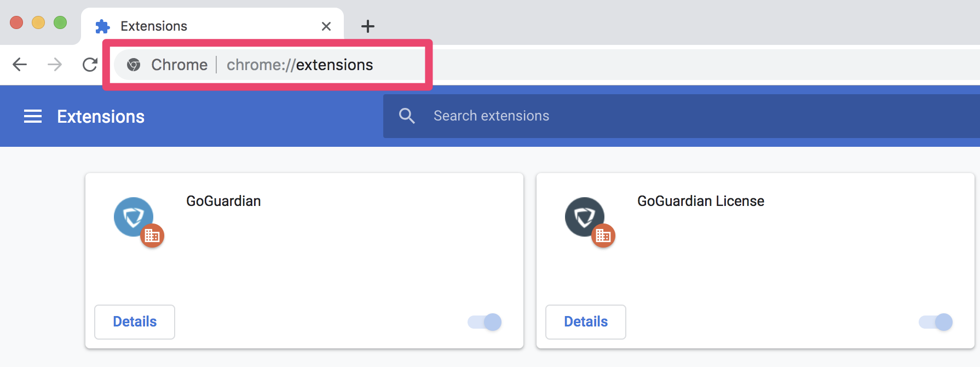
Task: Open the hamburger main menu
Action: (x=33, y=116)
